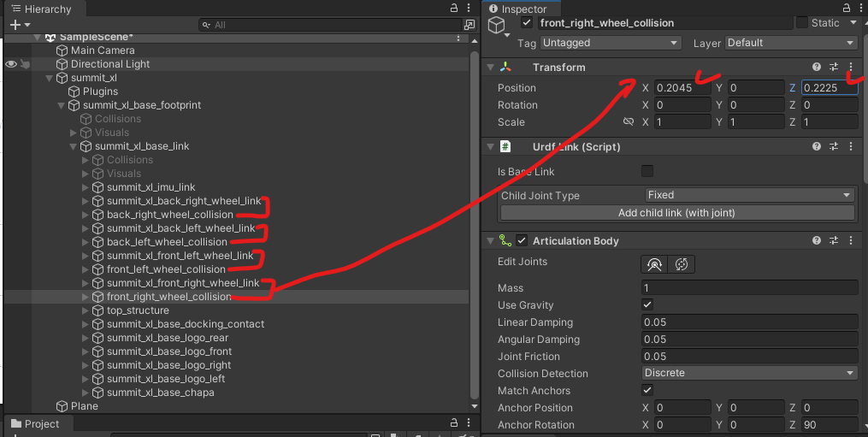Collapse the Articulation Body component foldout
The width and height of the screenshot is (868, 437).
point(490,241)
